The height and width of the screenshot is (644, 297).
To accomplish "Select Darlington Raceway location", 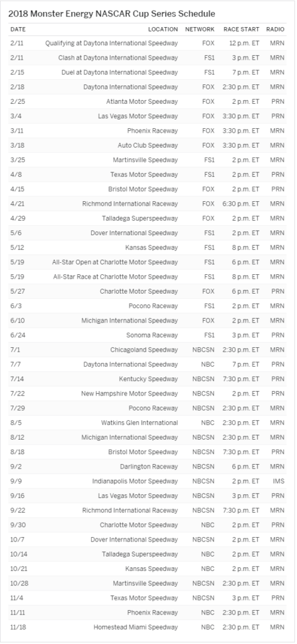I will click(x=149, y=467).
